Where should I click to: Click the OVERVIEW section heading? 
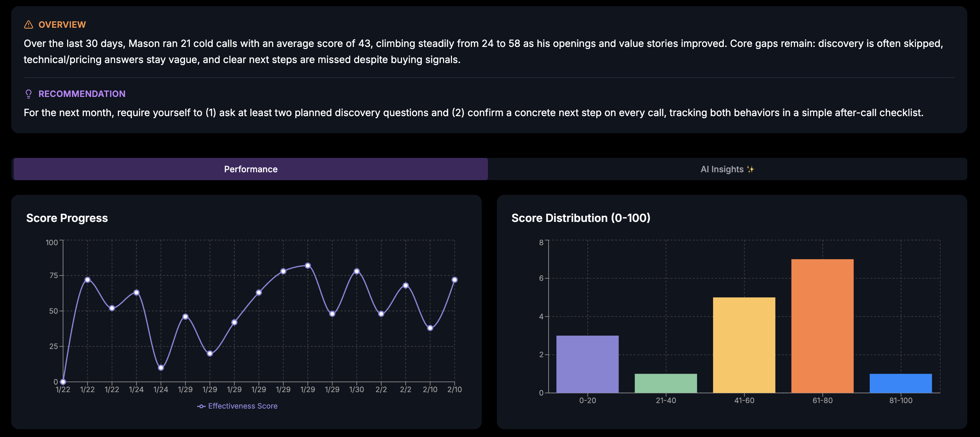point(62,25)
